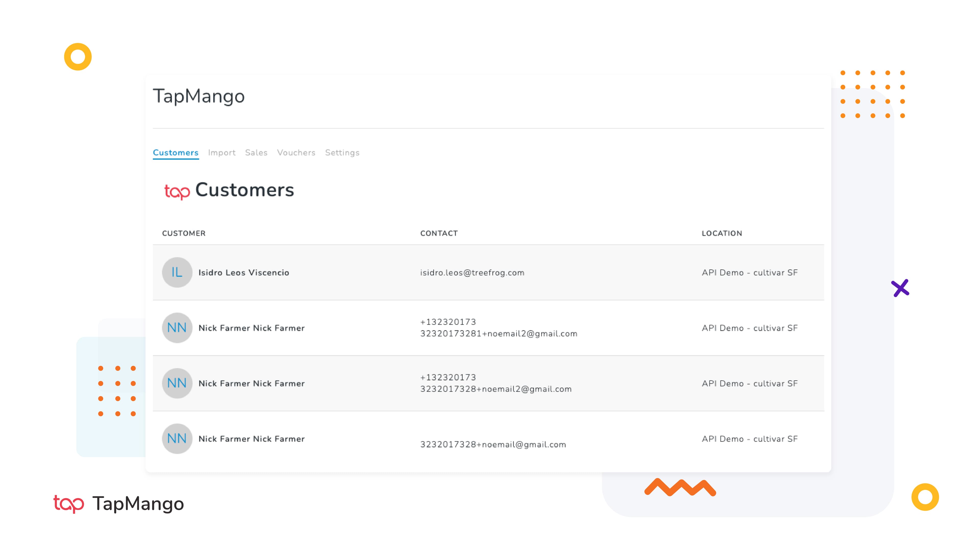Select customer name Isidro Leos Viscencio

point(244,273)
